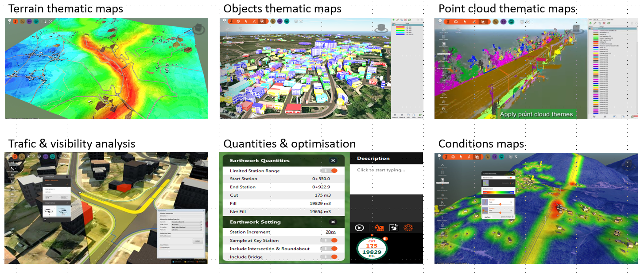The height and width of the screenshot is (276, 644).
Task: Turn off the Include Bridge toggle
Action: pyautogui.click(x=330, y=257)
